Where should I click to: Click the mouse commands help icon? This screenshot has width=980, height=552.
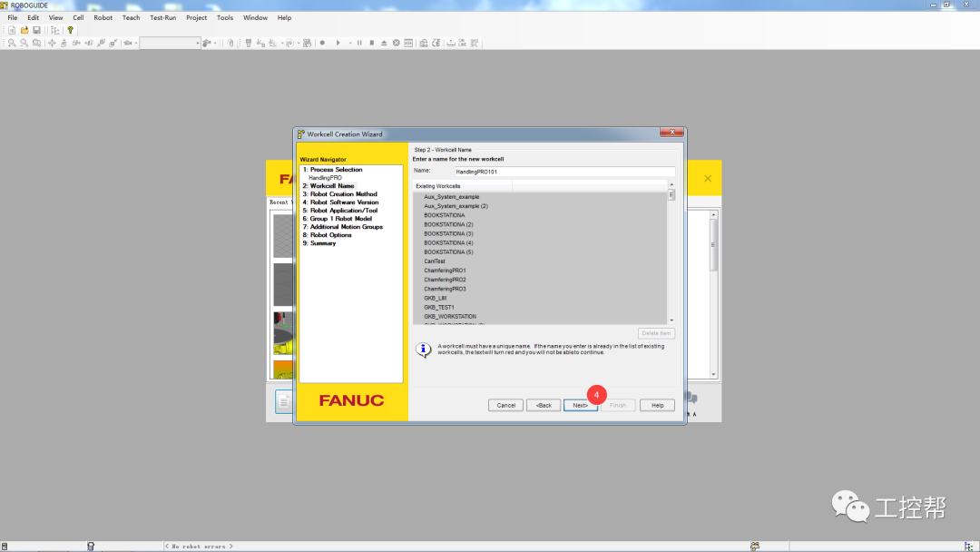coord(230,44)
